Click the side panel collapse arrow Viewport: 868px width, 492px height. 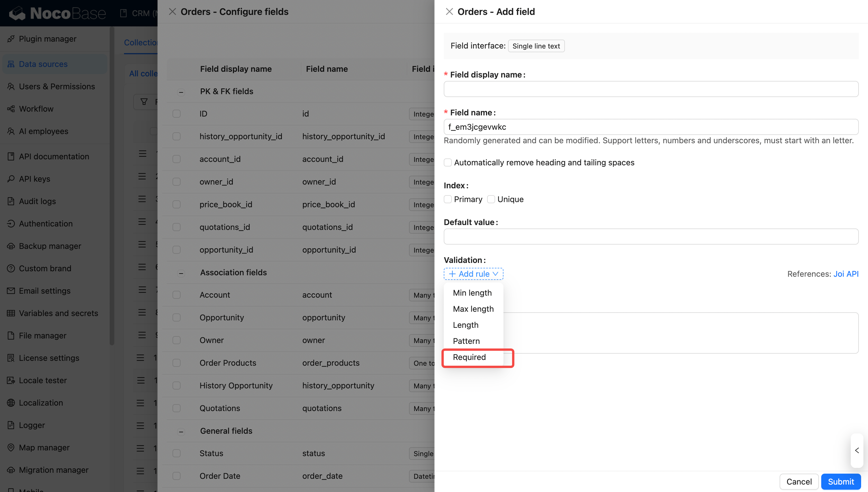pos(857,450)
